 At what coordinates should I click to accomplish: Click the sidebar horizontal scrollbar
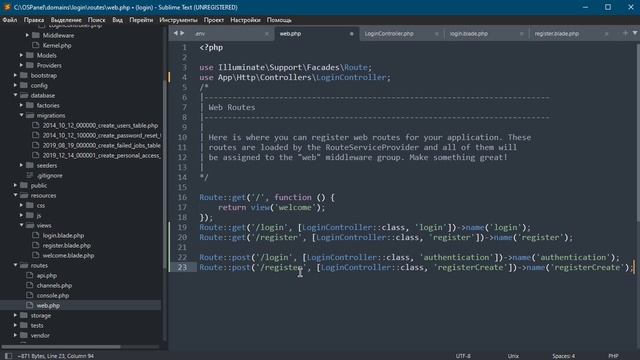coord(61,347)
